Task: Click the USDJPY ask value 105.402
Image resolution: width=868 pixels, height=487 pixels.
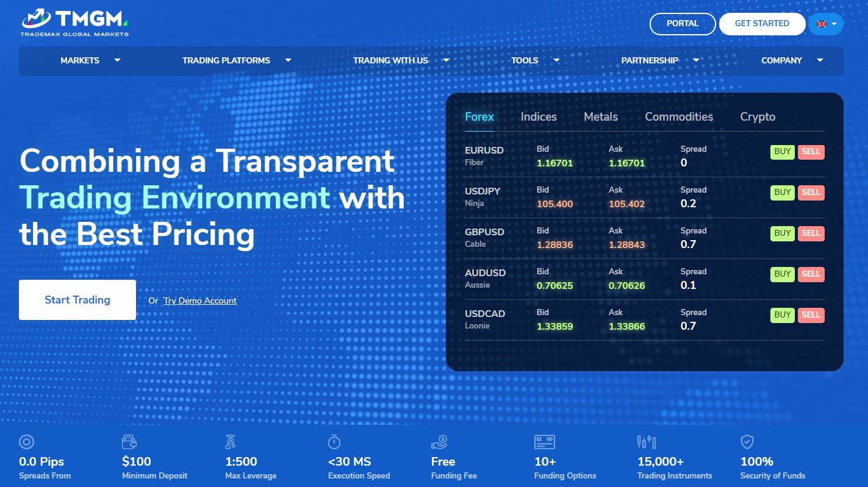Action: point(626,204)
